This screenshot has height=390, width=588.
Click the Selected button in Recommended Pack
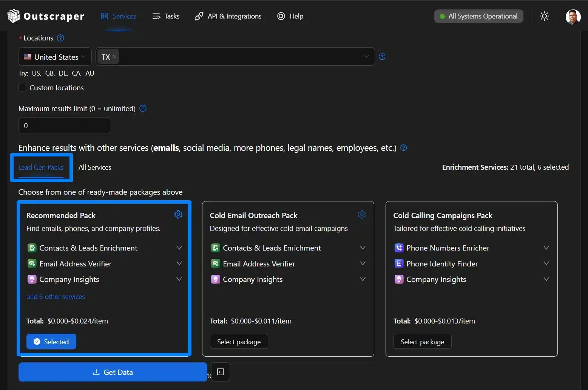tap(51, 342)
